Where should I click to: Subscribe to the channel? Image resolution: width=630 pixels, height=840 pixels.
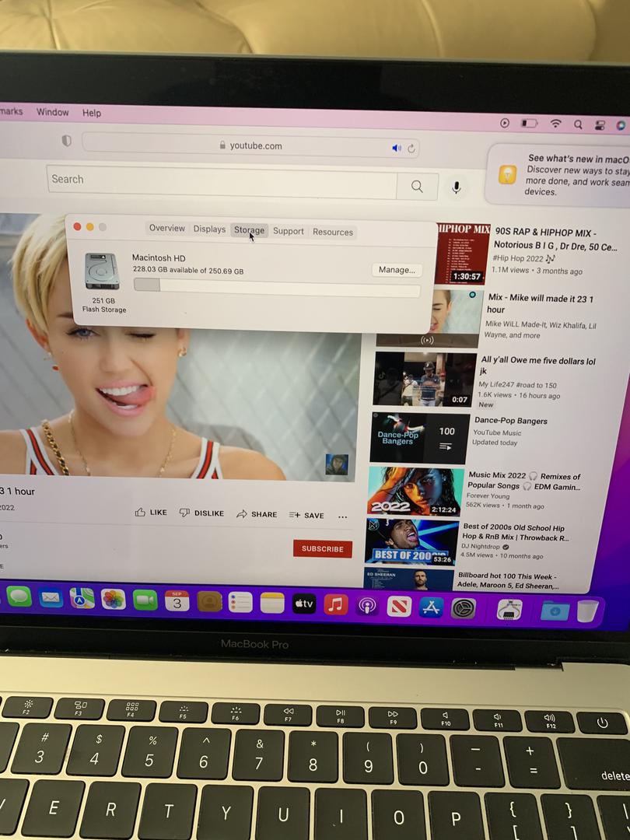point(323,548)
